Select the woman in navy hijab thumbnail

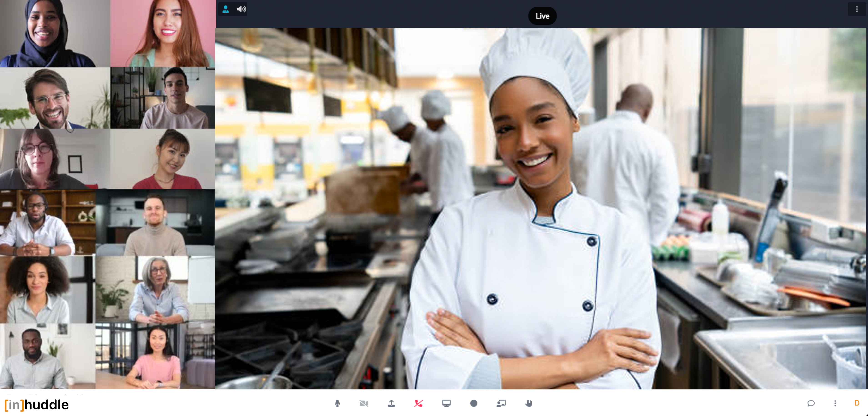point(55,33)
